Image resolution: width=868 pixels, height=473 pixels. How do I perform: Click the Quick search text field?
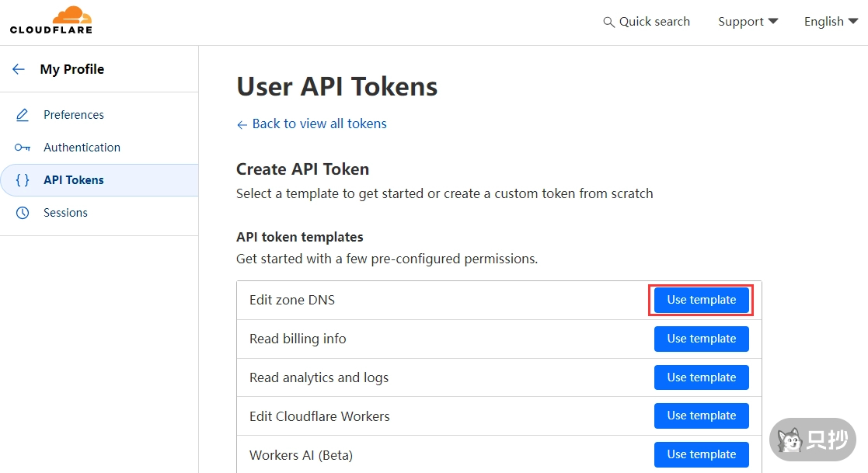pyautogui.click(x=654, y=22)
